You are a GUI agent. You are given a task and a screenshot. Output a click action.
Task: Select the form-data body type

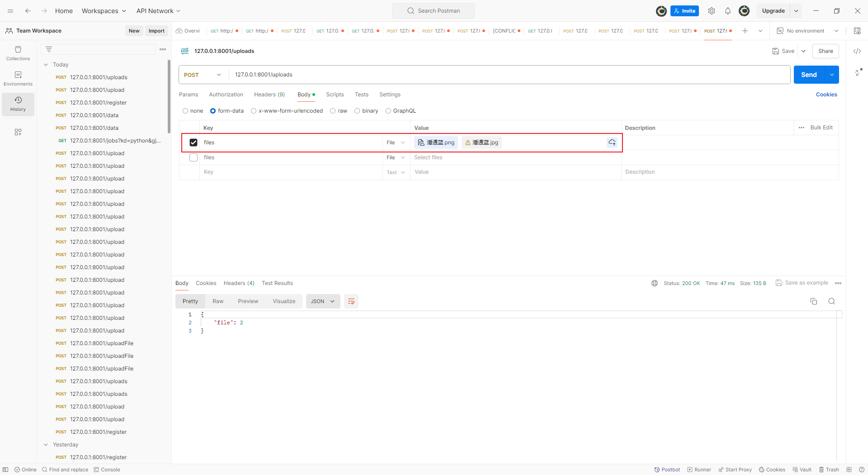click(x=213, y=111)
